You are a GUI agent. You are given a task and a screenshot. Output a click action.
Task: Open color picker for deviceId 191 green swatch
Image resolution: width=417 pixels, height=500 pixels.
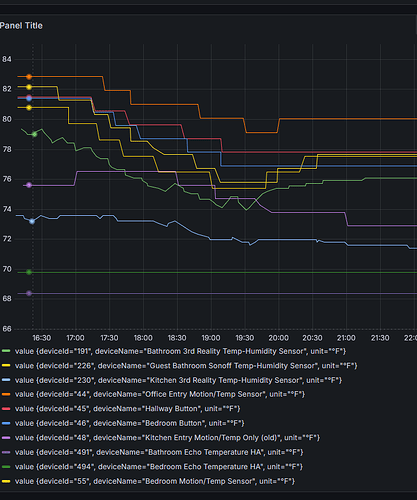pos(6,351)
